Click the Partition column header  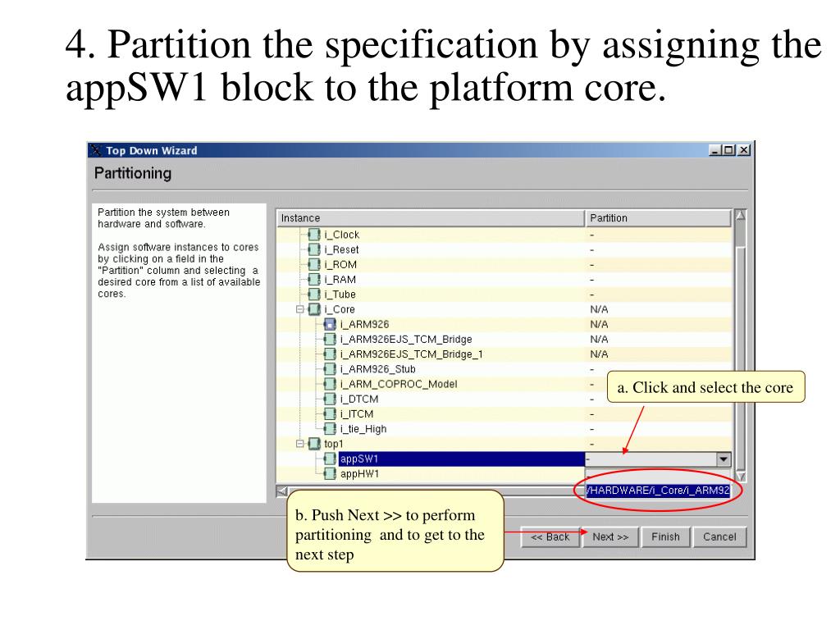tap(658, 218)
